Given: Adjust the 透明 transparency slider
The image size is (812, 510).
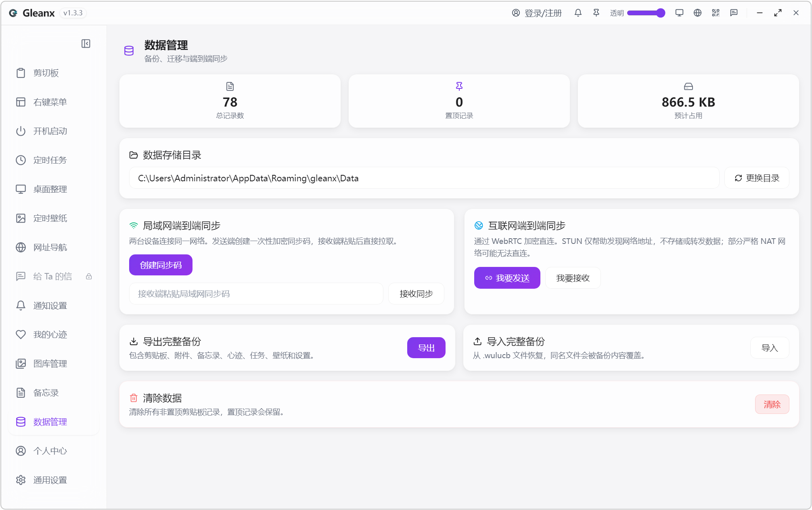Looking at the screenshot, I should click(x=646, y=13).
